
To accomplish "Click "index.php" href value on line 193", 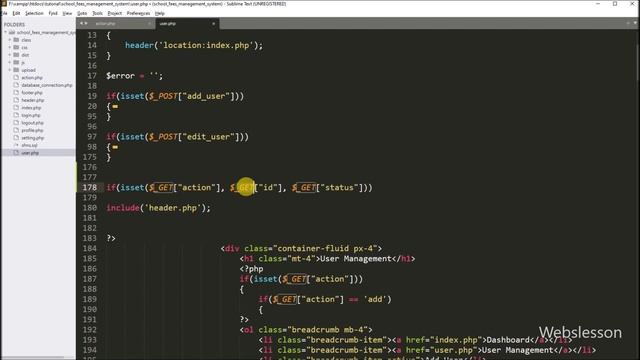I will (456, 340).
